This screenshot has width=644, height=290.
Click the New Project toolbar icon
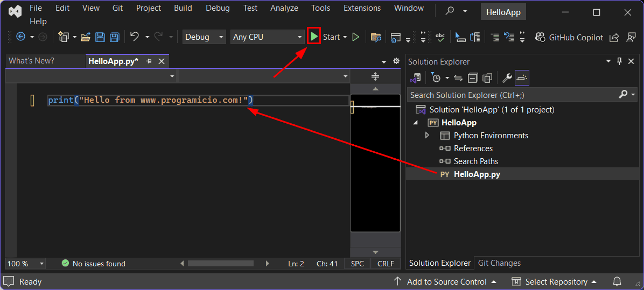point(64,37)
